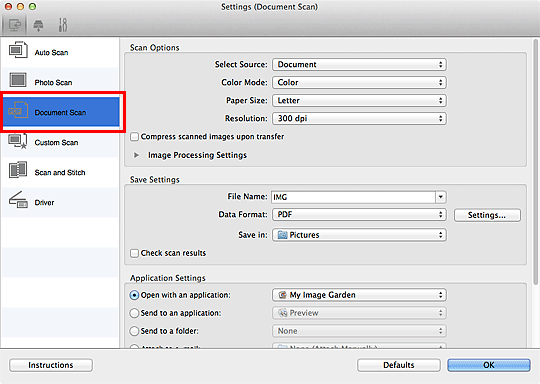540x384 pixels.
Task: Click the Defaults button
Action: (399, 365)
